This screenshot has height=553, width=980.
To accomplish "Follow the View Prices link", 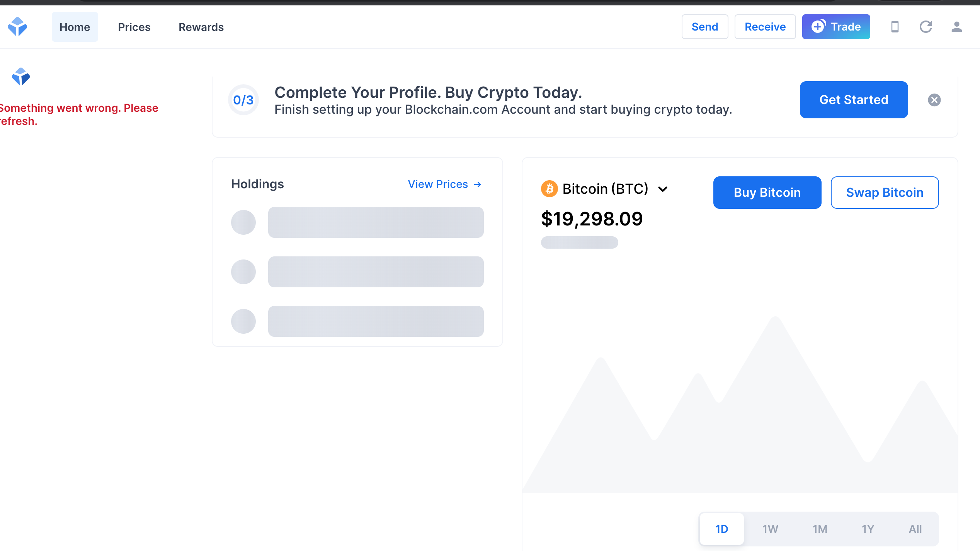I will (x=445, y=184).
